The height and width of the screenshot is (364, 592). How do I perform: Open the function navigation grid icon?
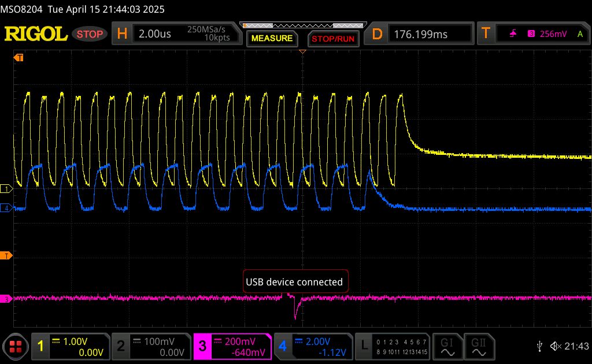pyautogui.click(x=16, y=347)
